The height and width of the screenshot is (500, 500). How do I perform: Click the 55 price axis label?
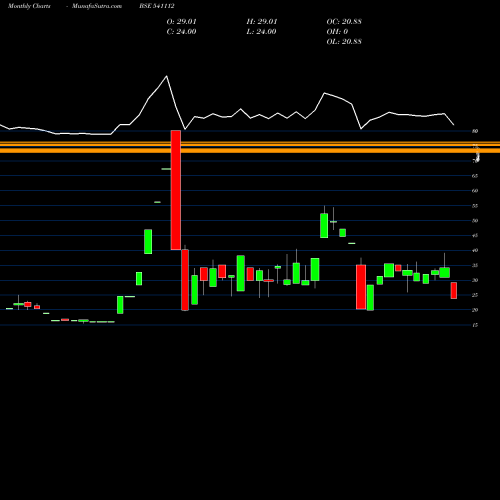coord(475,206)
